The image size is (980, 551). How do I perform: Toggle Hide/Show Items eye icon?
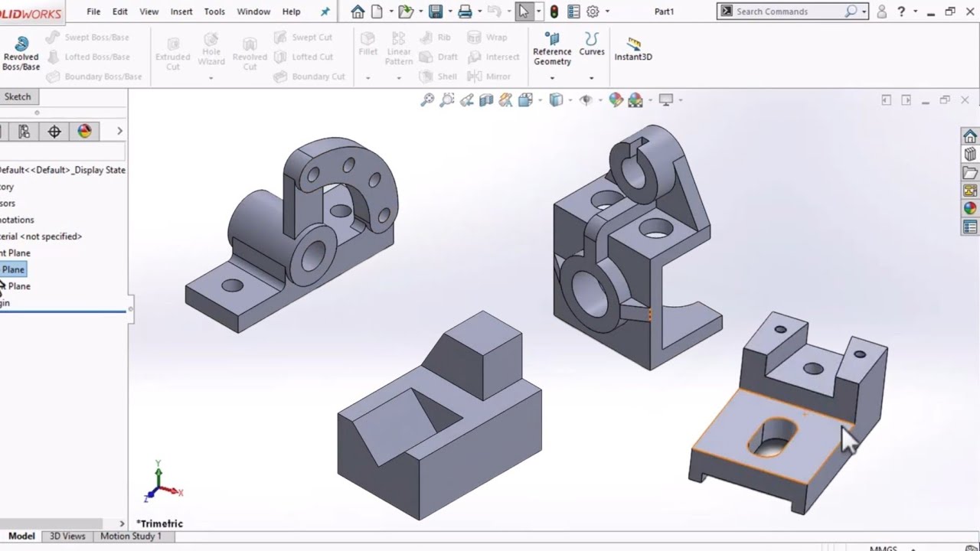point(586,100)
